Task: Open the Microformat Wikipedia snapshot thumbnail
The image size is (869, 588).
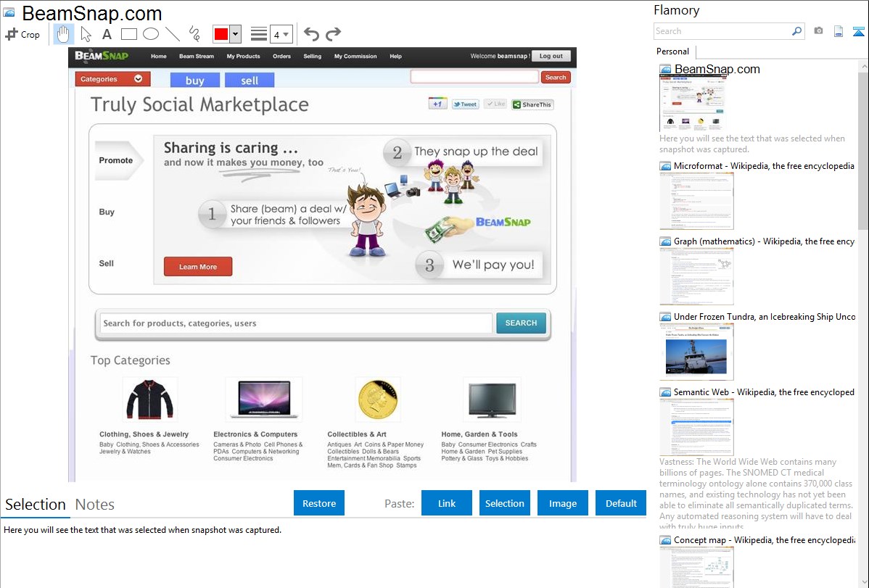Action: pyautogui.click(x=696, y=201)
